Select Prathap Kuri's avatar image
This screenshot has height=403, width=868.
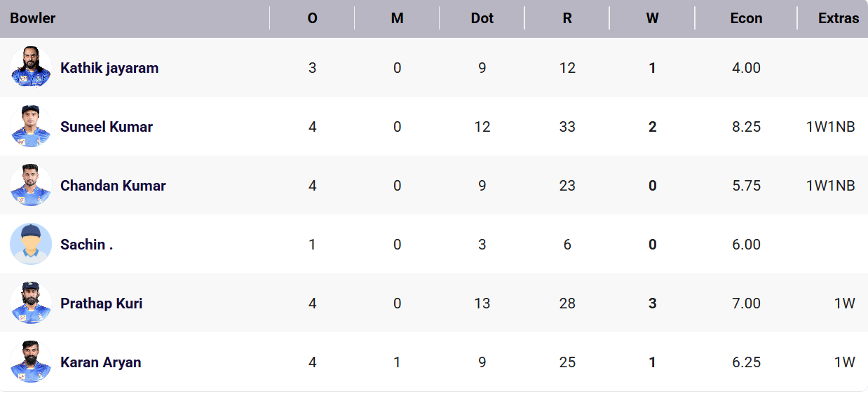pyautogui.click(x=31, y=303)
